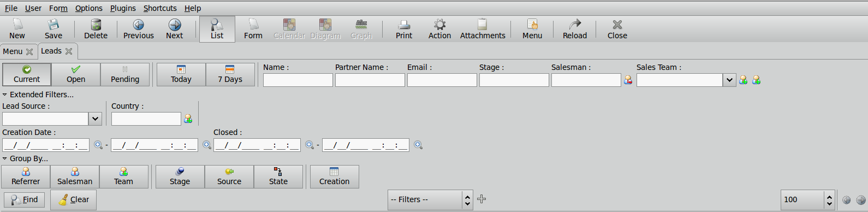868x212 pixels.
Task: Group leads by Salesman button
Action: (75, 176)
